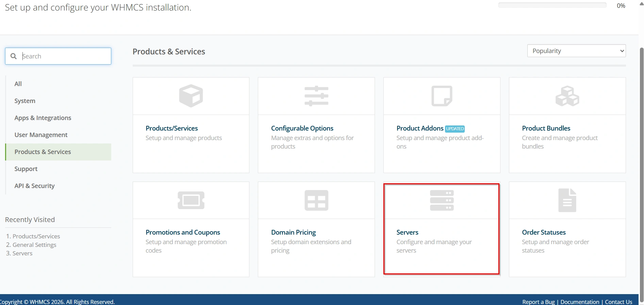Click 'Create and manage product bundles' text
This screenshot has height=305, width=644.
tap(560, 142)
